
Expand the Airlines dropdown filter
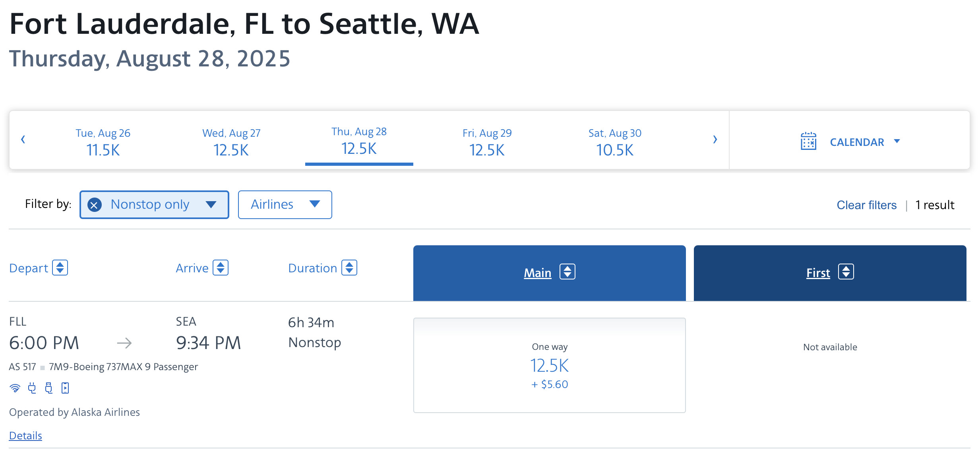click(x=285, y=204)
